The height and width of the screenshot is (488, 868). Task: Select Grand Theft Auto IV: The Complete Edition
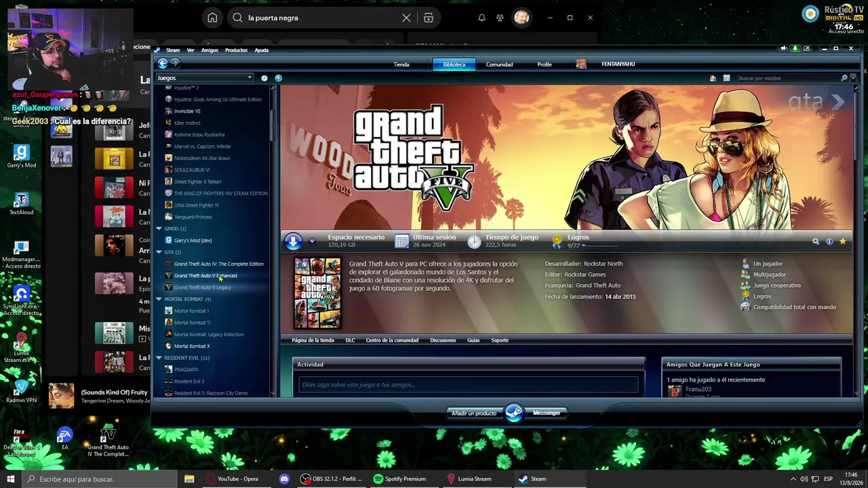tap(218, 264)
